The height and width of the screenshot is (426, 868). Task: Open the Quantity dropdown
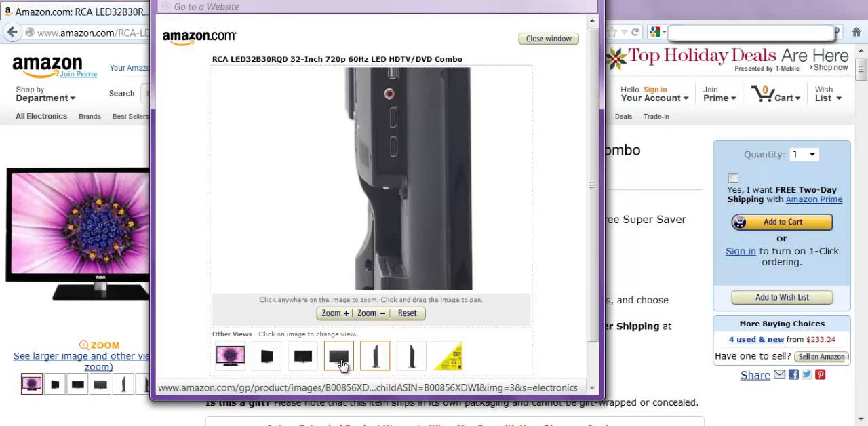(x=804, y=155)
